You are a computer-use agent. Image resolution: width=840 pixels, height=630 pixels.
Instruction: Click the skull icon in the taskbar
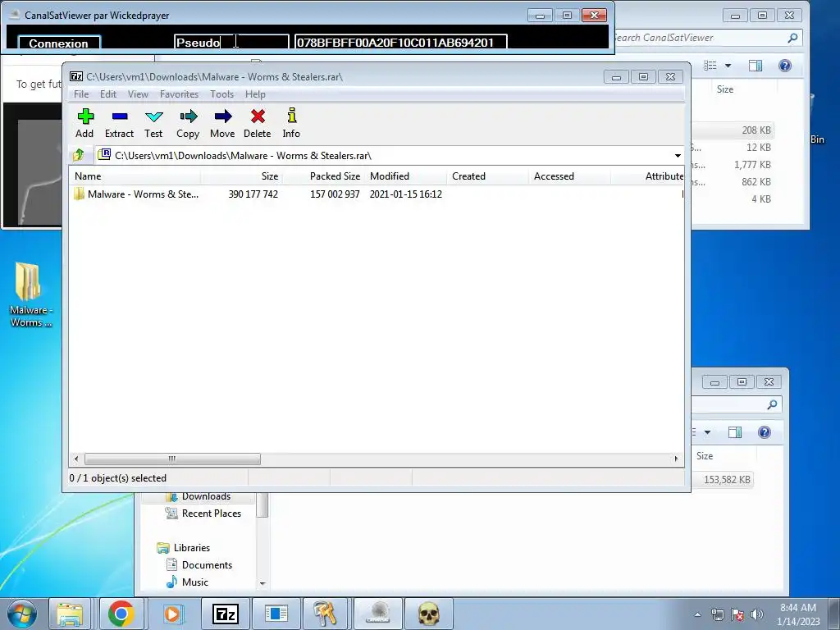pyautogui.click(x=428, y=614)
